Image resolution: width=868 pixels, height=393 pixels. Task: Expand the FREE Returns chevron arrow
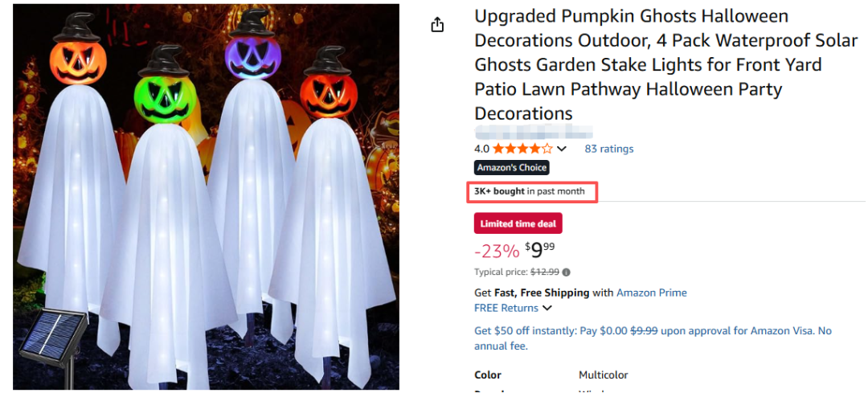[x=547, y=308]
